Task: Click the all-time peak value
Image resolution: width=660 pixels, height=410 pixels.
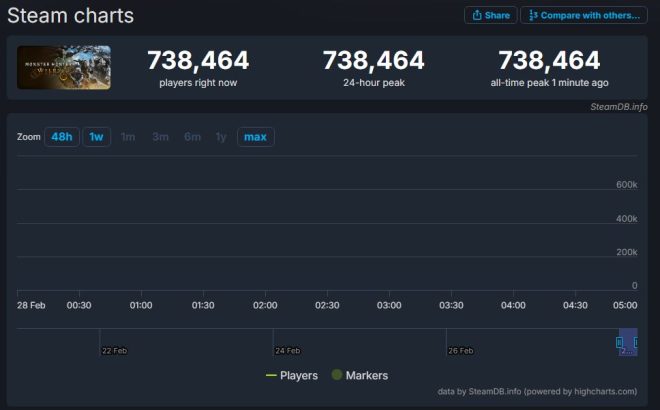Action: coord(549,60)
